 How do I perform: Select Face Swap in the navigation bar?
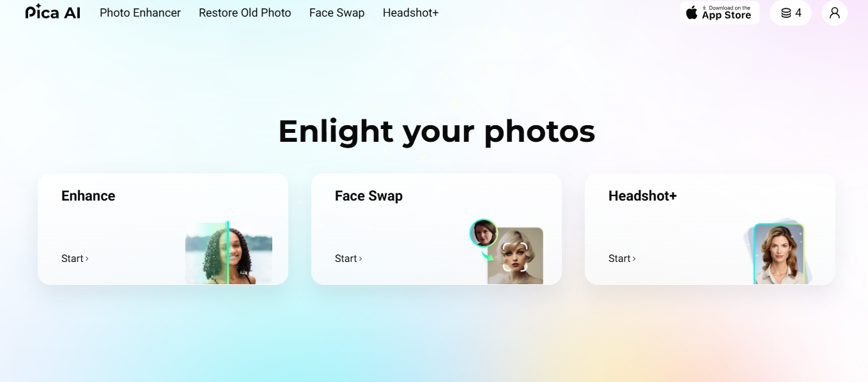337,13
